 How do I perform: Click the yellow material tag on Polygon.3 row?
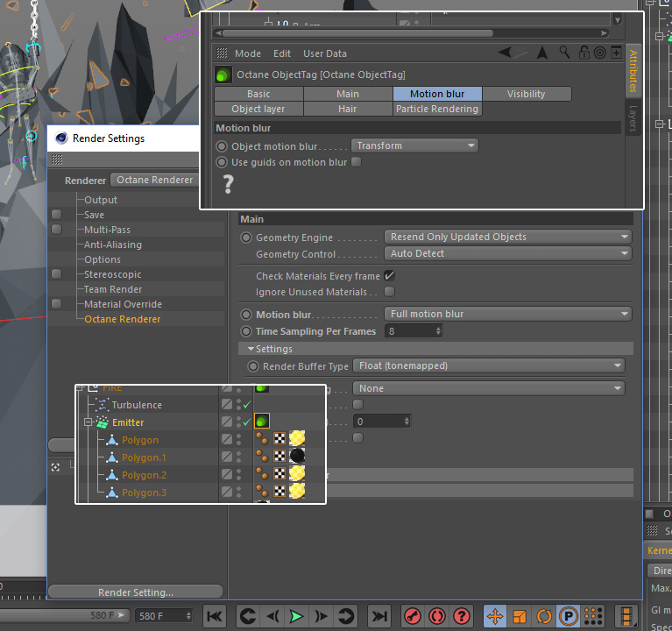pos(297,491)
